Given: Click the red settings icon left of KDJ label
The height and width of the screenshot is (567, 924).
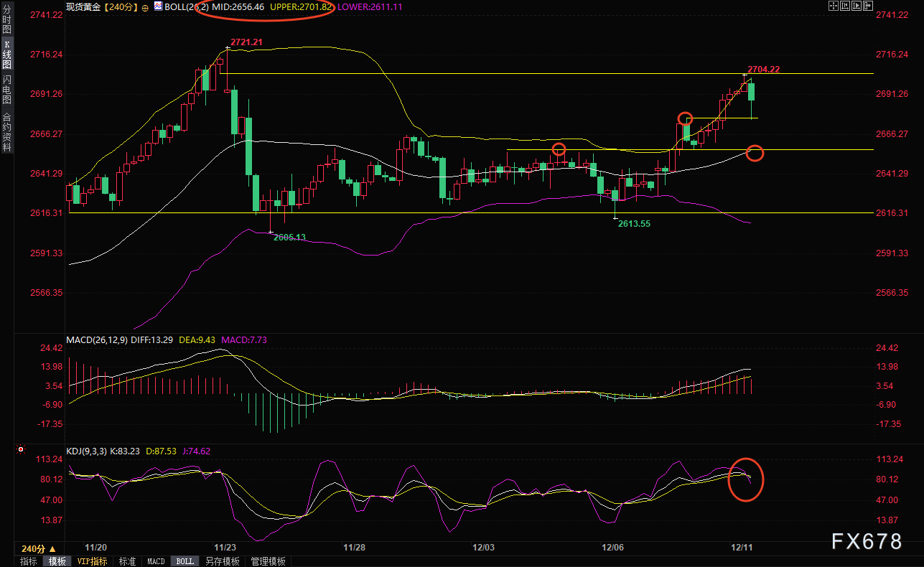Looking at the screenshot, I should coord(21,450).
